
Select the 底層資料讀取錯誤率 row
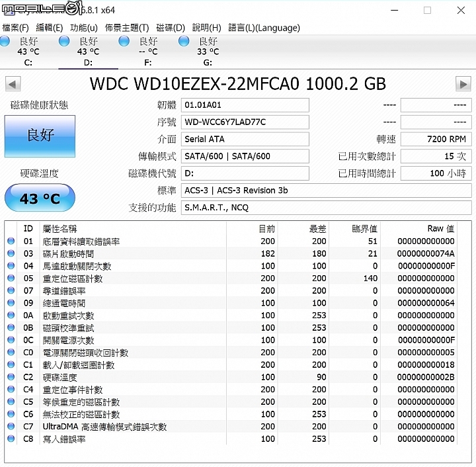click(x=231, y=241)
